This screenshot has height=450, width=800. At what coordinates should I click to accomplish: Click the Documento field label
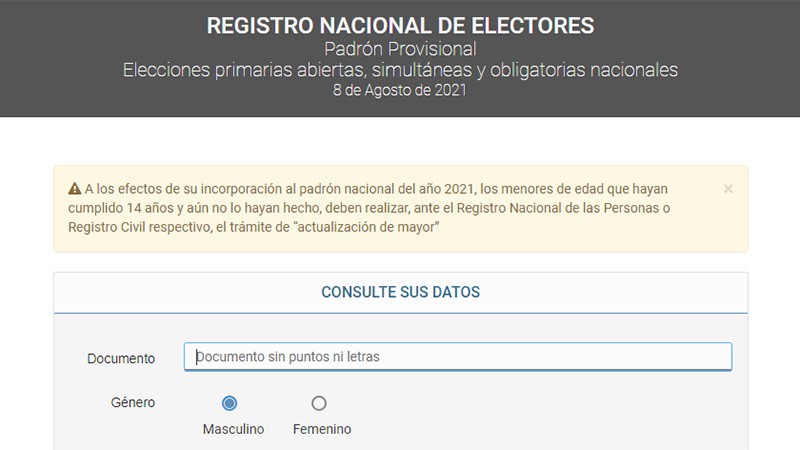pos(121,358)
